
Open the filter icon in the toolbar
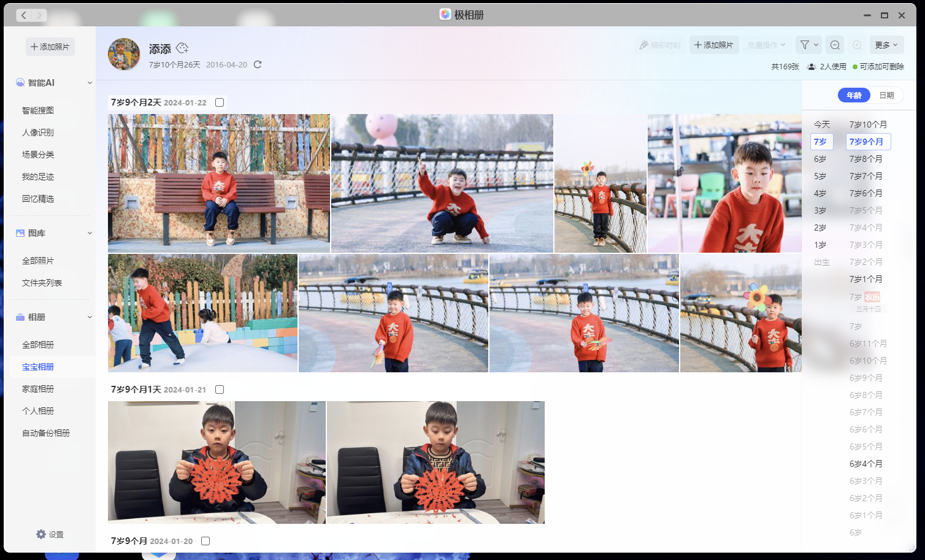click(806, 44)
